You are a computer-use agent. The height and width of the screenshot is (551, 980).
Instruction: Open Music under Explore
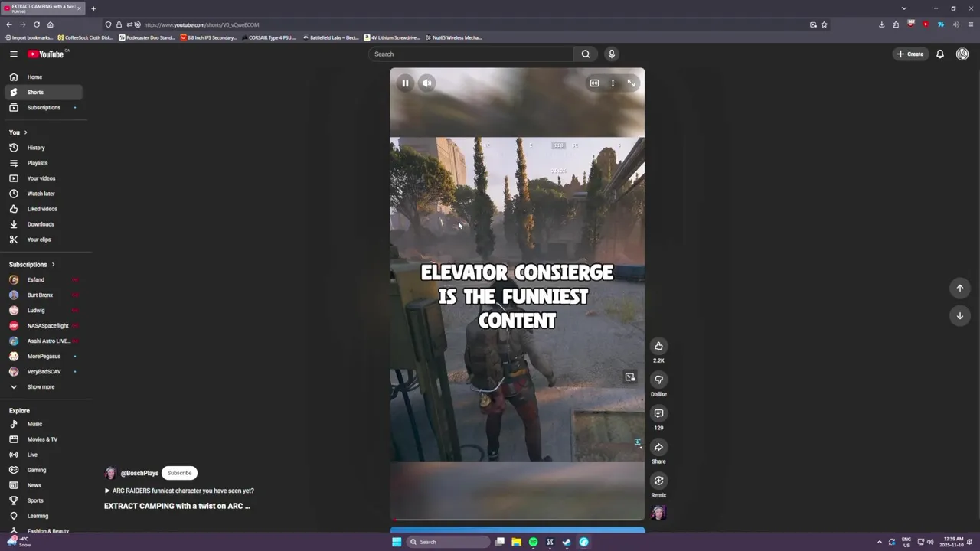(43, 424)
